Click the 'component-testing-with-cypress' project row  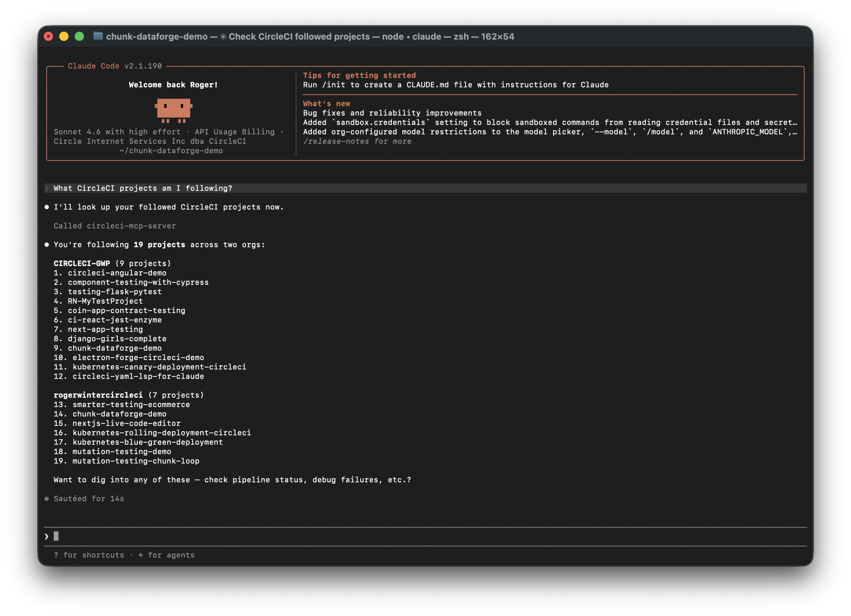[131, 282]
